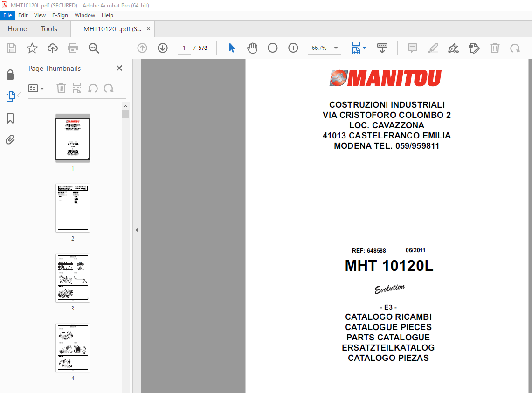Viewport: 532px width, 393px height.
Task: Click the zoom percentage field
Action: click(319, 48)
